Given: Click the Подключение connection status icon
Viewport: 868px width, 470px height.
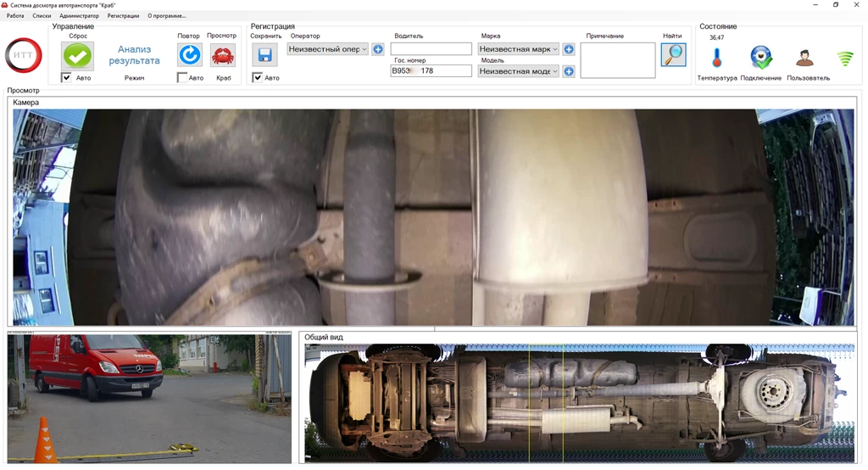Looking at the screenshot, I should click(761, 58).
